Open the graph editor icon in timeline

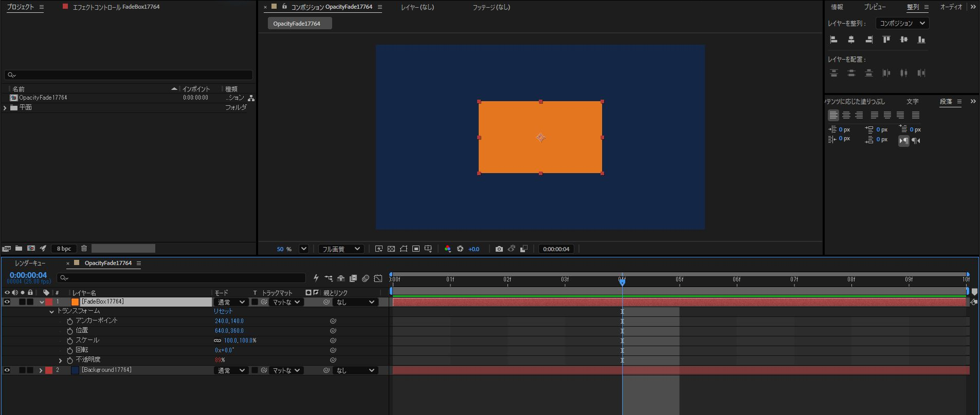[378, 278]
